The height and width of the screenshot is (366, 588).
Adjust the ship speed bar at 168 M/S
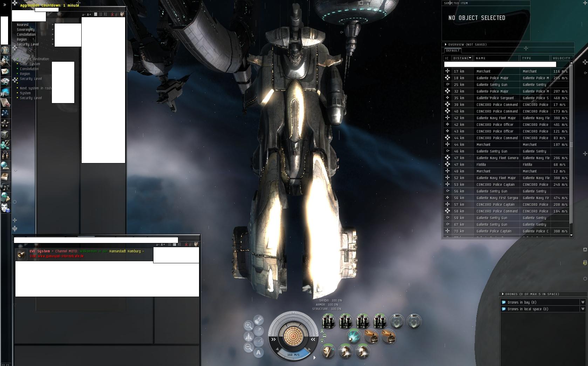coord(293,354)
